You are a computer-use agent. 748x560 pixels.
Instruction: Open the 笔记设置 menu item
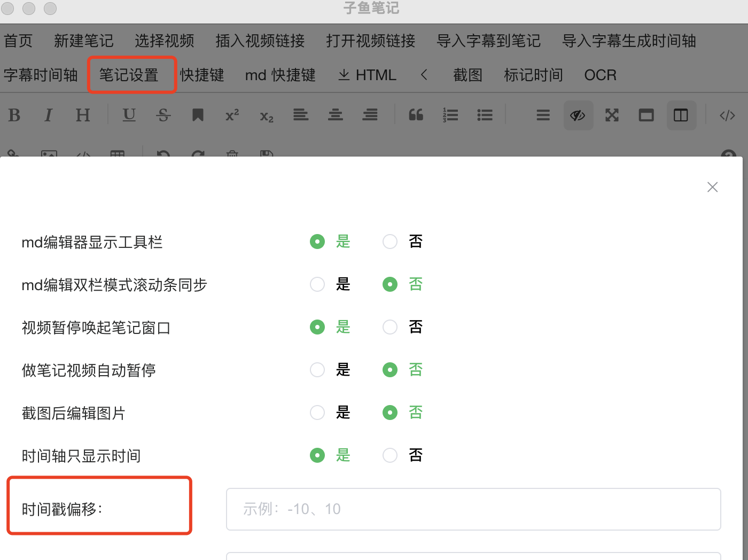click(x=129, y=75)
